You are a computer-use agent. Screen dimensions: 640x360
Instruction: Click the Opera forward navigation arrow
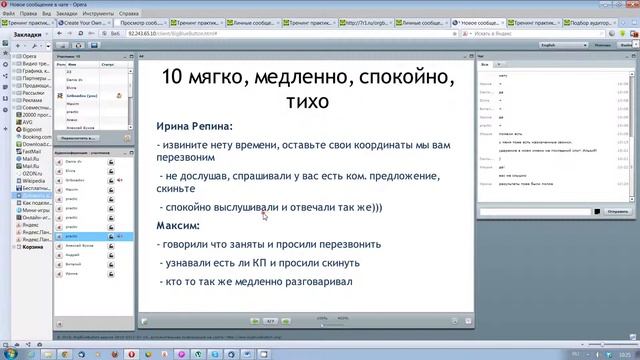(70, 33)
